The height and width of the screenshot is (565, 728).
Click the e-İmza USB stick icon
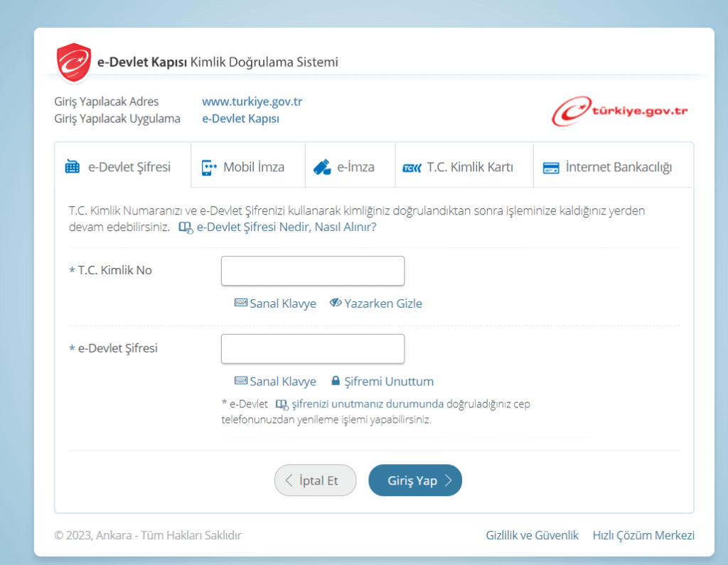[x=322, y=168]
